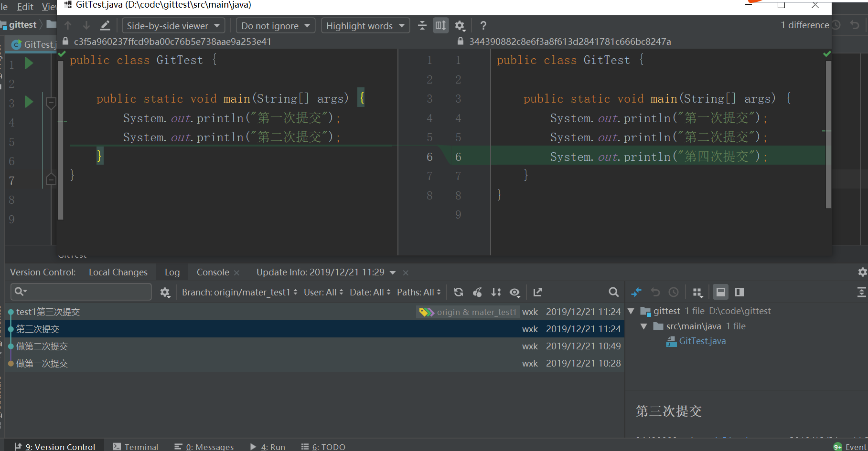Open diff help question mark
This screenshot has height=451, width=868.
[x=483, y=25]
